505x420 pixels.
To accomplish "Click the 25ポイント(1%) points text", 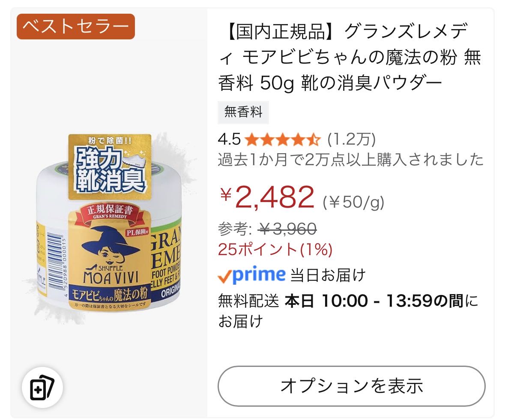I will pos(275,250).
